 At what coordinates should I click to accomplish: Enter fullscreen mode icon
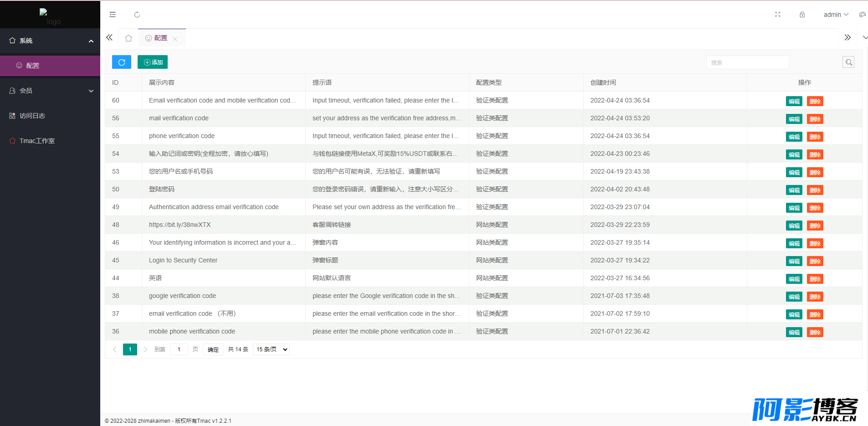[x=778, y=15]
